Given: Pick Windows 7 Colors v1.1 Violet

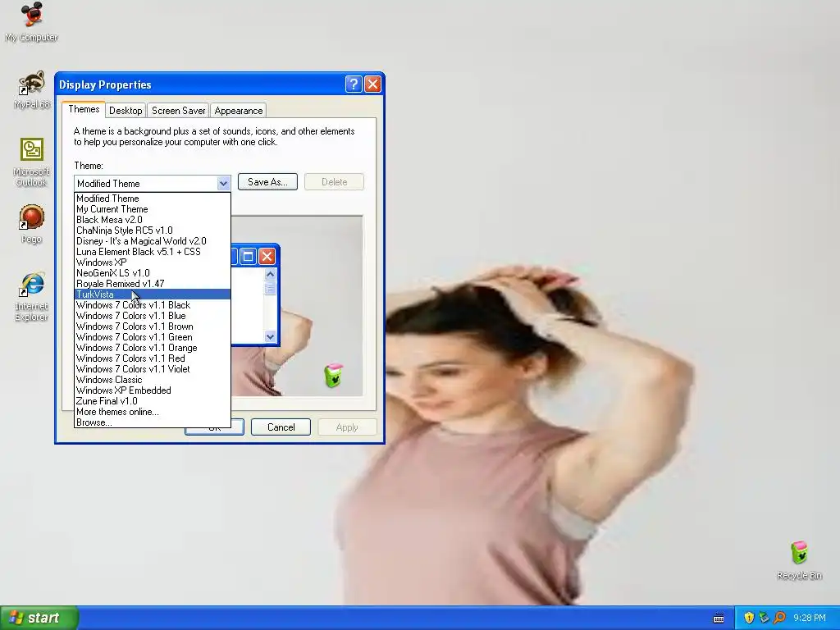Looking at the screenshot, I should [152, 369].
